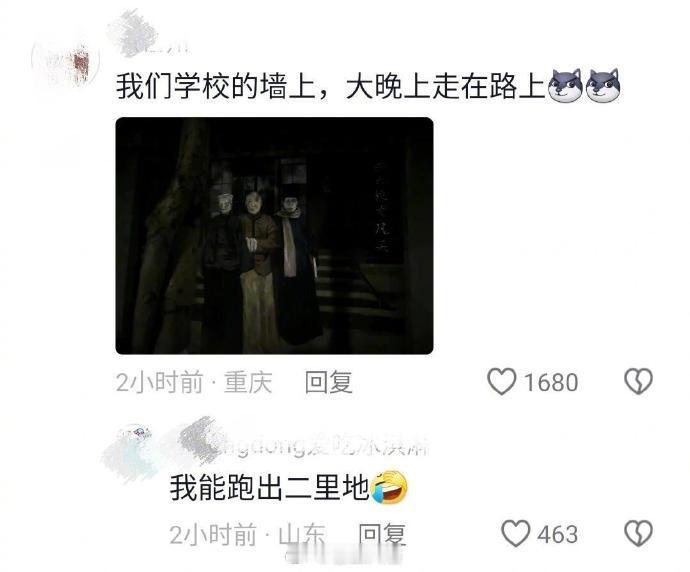Open the second commenter's avatar
Viewport: 690px width, 572px height.
[x=130, y=453]
